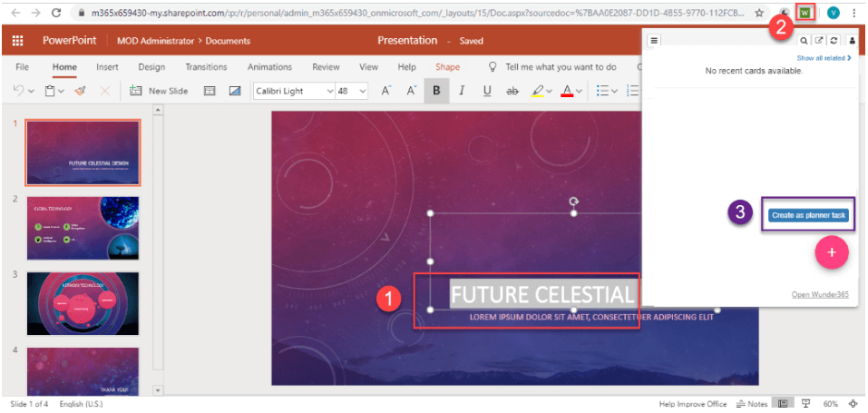Pick the red font color button
This screenshot has height=413, width=868.
coord(567,91)
